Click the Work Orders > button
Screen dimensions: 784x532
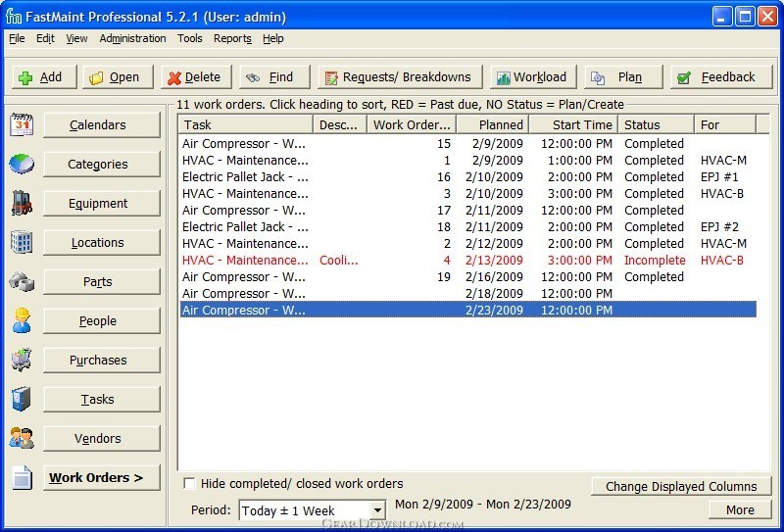102,477
